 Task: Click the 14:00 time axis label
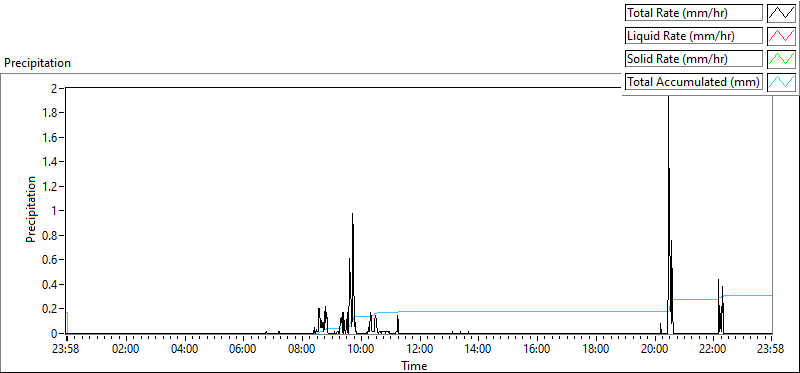[479, 350]
